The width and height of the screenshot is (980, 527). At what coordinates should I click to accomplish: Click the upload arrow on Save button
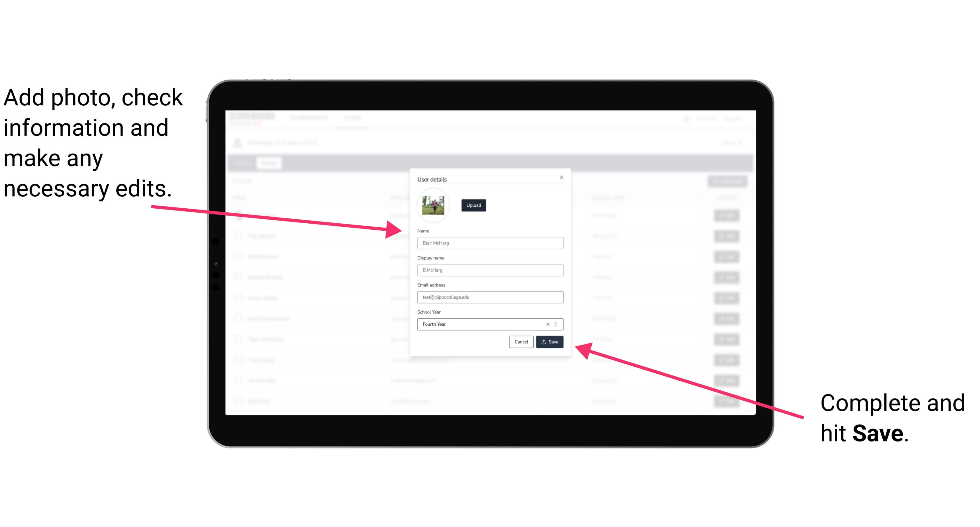point(544,342)
